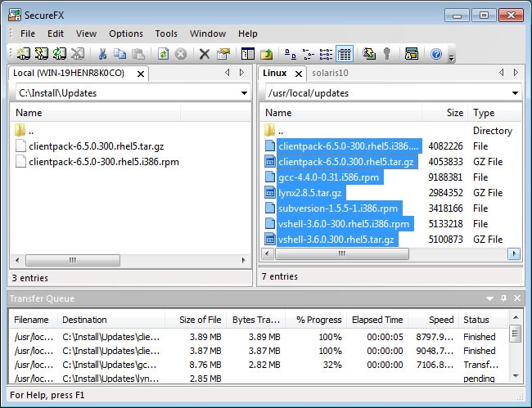Click the local pane horizontal scrollbar thumb

point(73,260)
